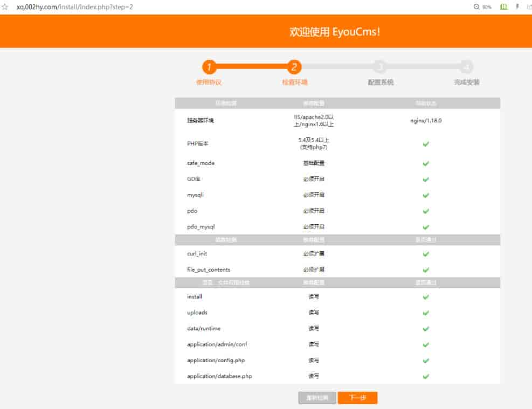Click the check mark for GD库 row
This screenshot has width=532, height=409.
426,179
